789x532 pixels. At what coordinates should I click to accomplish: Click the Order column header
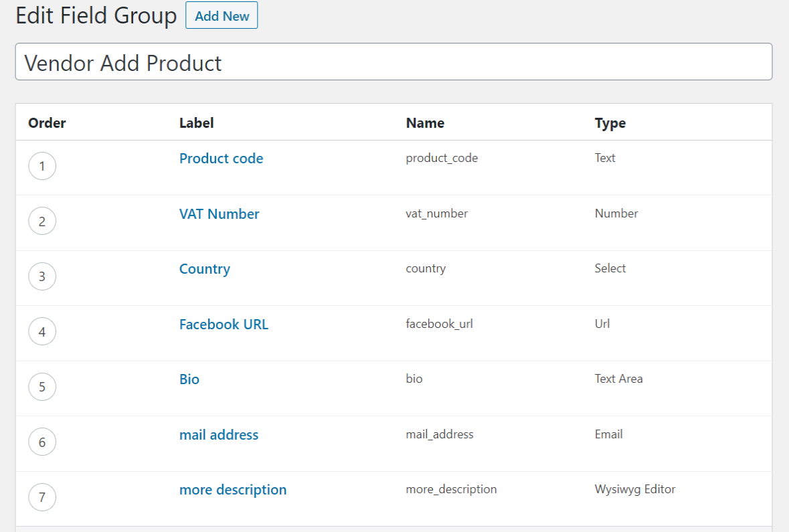[47, 122]
